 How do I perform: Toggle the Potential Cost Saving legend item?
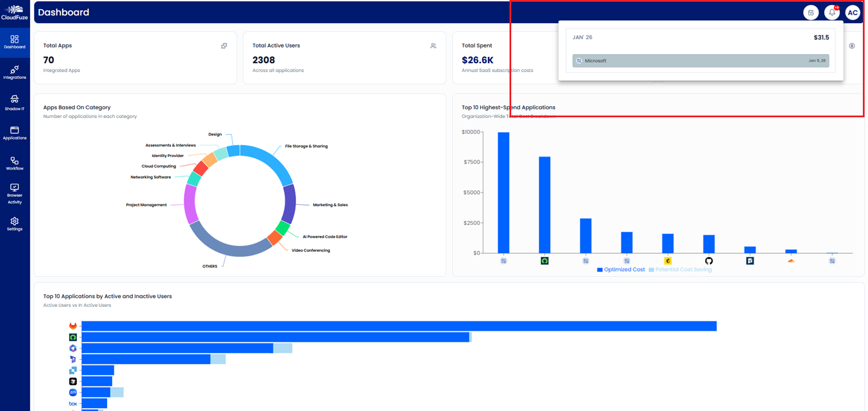click(680, 269)
